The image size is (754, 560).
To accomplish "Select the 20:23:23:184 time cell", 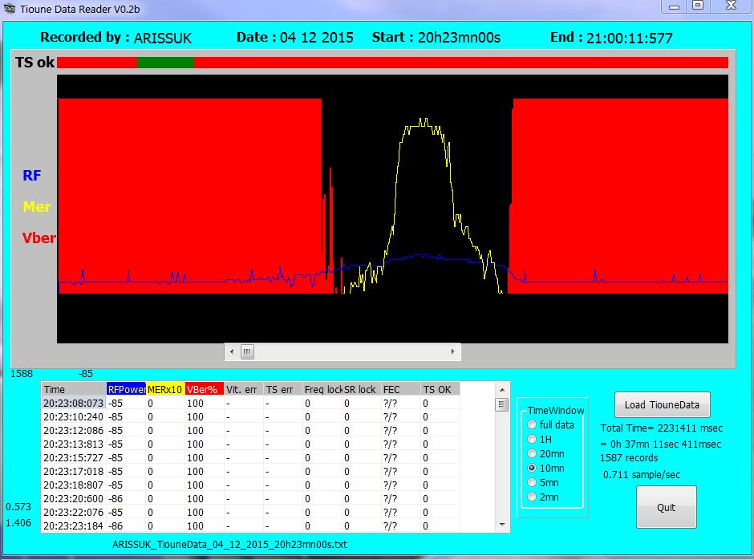I will point(74,526).
